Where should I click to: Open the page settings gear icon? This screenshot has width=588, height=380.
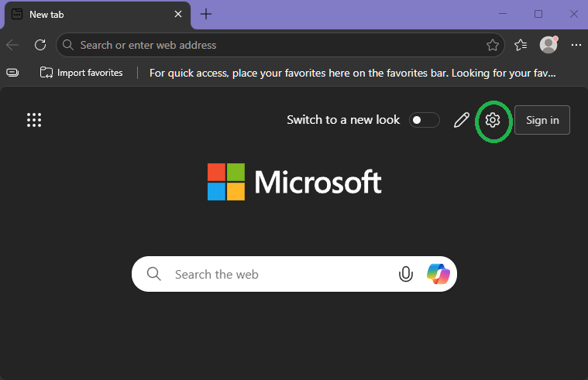point(493,120)
